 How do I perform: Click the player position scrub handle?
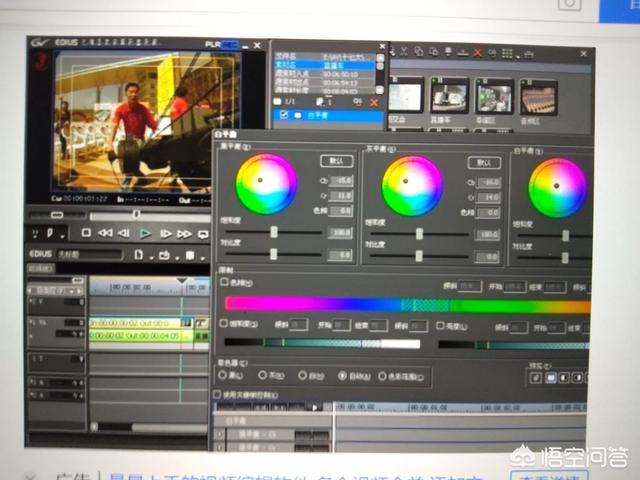tap(137, 214)
